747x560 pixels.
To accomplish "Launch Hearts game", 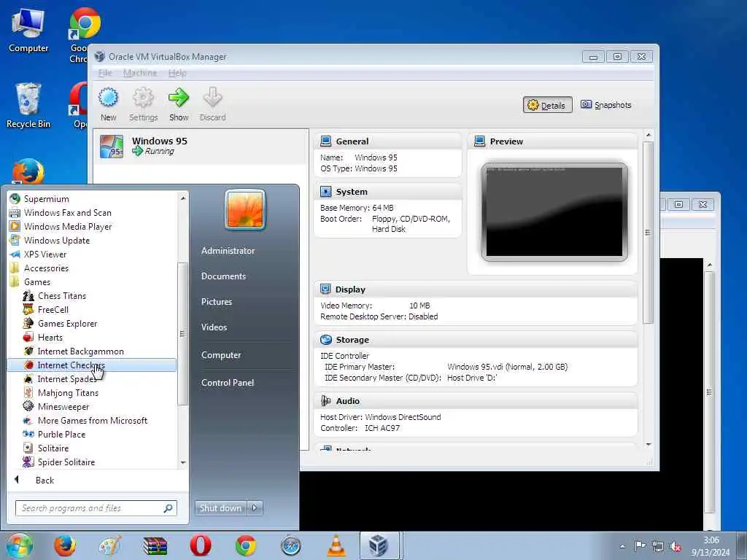I will (93, 337).
